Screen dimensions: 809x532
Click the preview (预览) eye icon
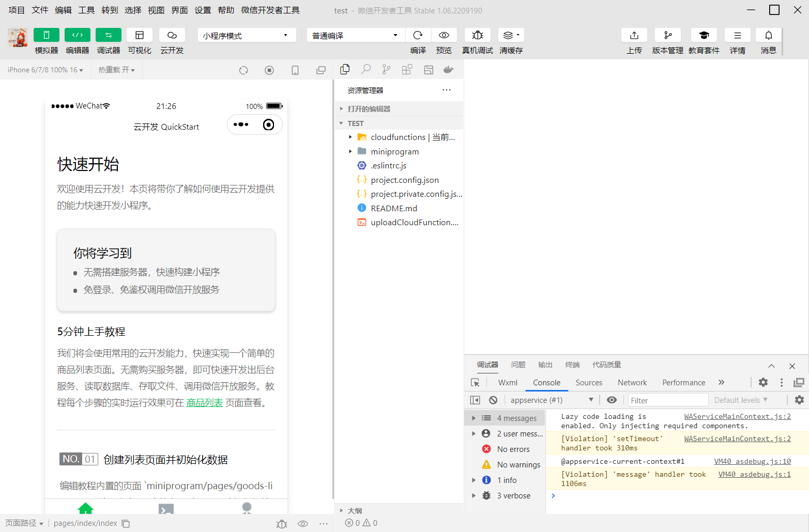tap(444, 35)
